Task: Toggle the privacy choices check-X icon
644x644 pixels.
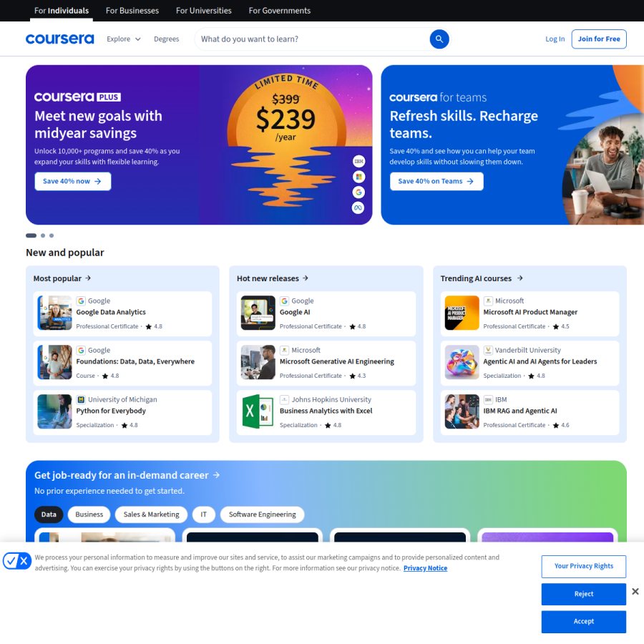Action: click(x=17, y=560)
